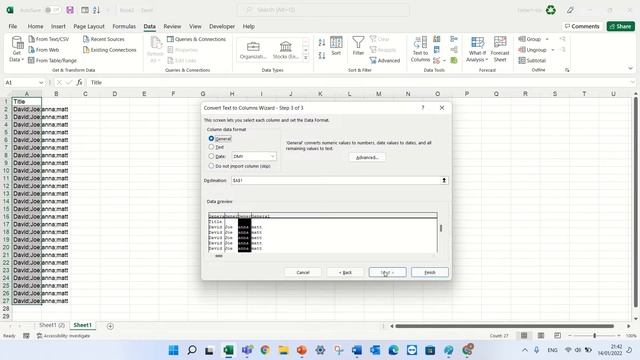640x360 pixels.
Task: Open Windows Start menu
Action: pyautogui.click(x=173, y=350)
